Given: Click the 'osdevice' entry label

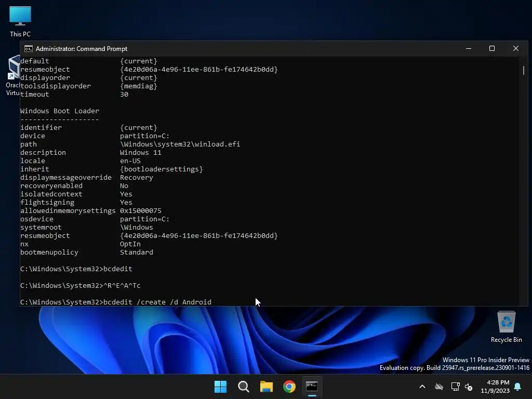Looking at the screenshot, I should (37, 219).
